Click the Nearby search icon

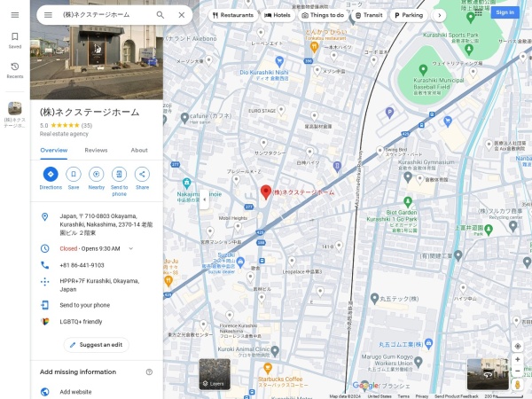tap(97, 174)
